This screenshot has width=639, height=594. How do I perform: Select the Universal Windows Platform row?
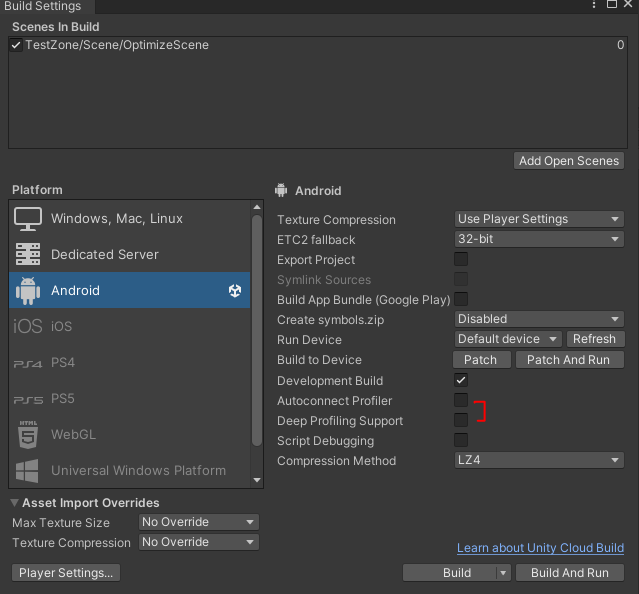(130, 470)
